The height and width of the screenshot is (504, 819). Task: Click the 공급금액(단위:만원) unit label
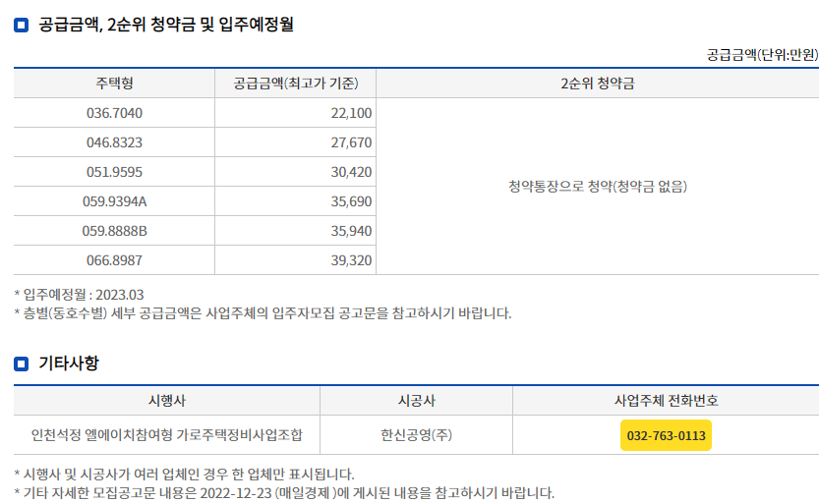point(763,54)
